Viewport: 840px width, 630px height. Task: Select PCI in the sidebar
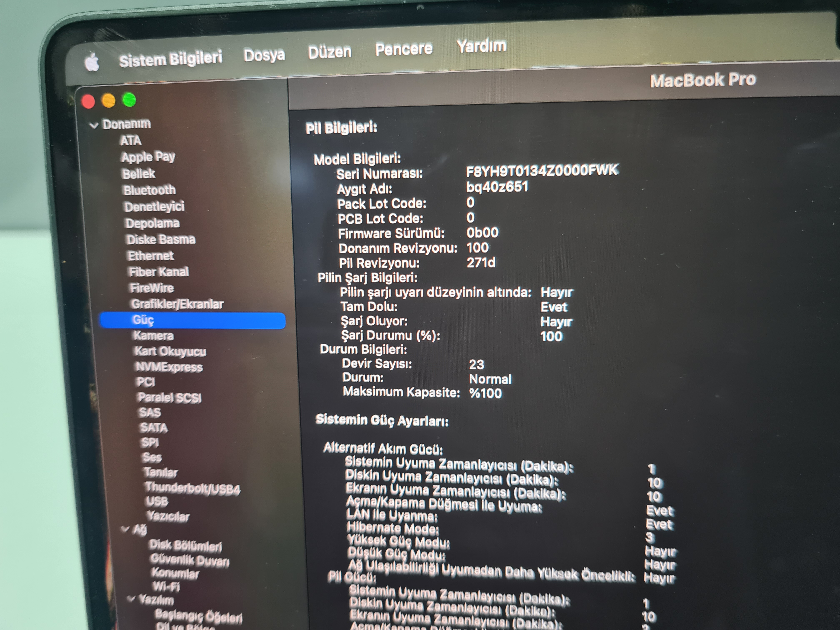pos(146,382)
